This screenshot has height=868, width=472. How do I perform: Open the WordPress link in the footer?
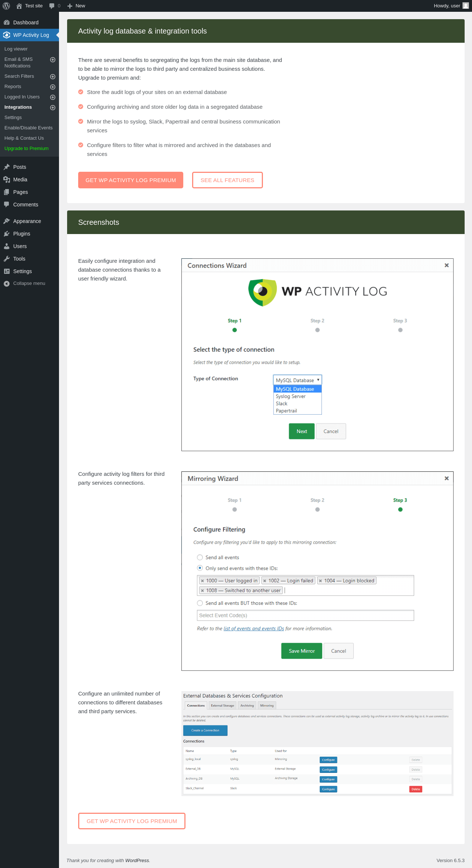point(137,860)
